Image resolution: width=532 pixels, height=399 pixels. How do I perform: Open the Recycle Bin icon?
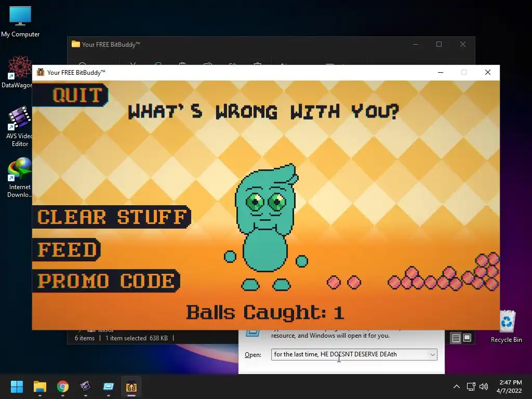506,326
